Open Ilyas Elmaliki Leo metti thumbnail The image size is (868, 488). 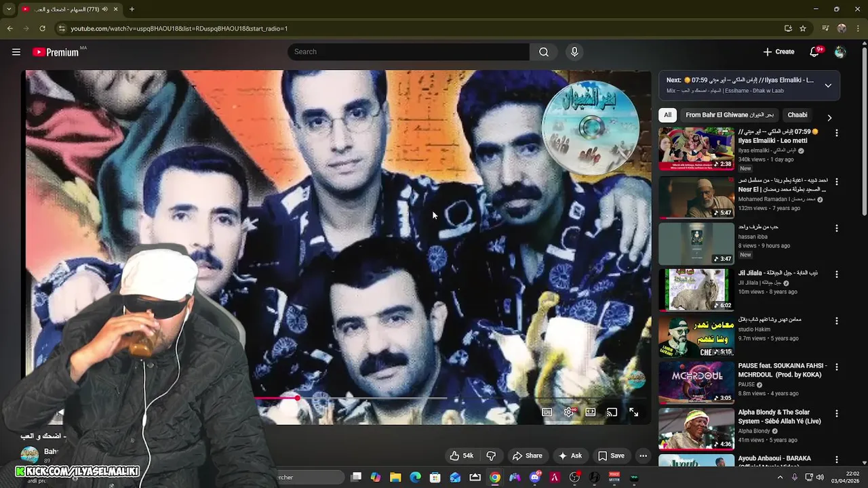click(696, 148)
